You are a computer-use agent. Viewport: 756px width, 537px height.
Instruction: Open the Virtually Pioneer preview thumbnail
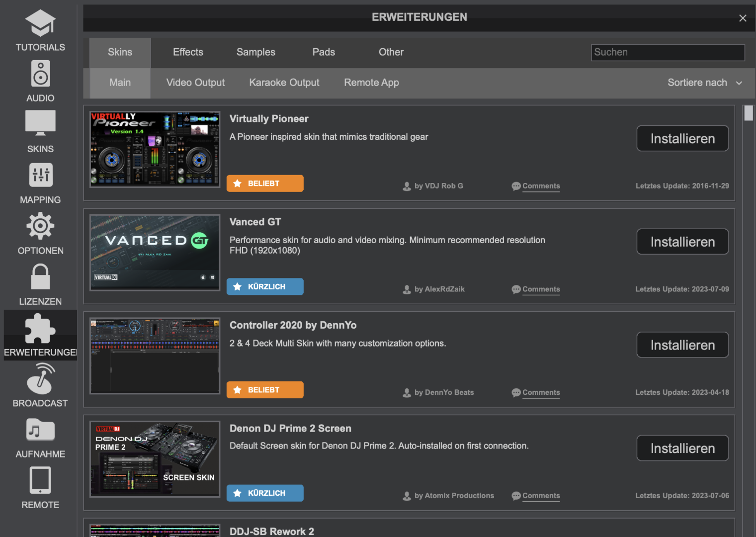point(155,149)
